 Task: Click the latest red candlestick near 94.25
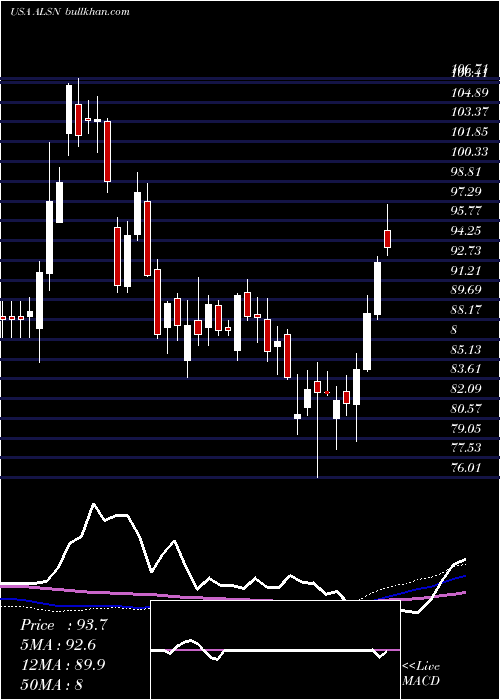point(388,239)
